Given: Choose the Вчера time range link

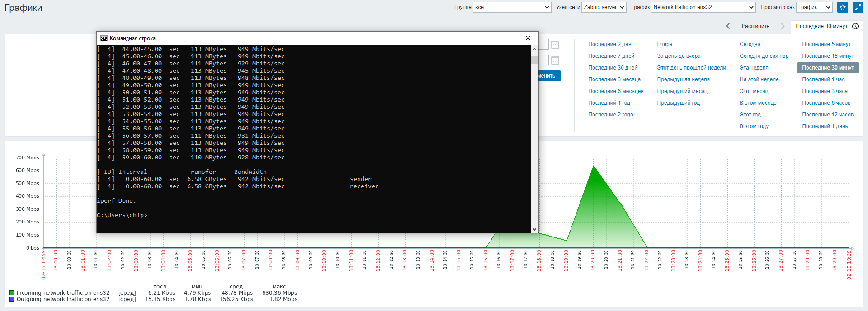Looking at the screenshot, I should [x=665, y=44].
